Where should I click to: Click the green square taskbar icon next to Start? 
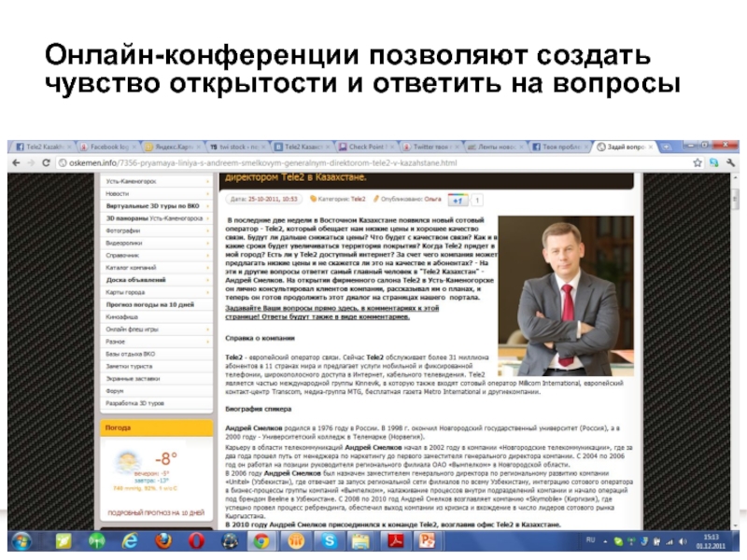63,541
